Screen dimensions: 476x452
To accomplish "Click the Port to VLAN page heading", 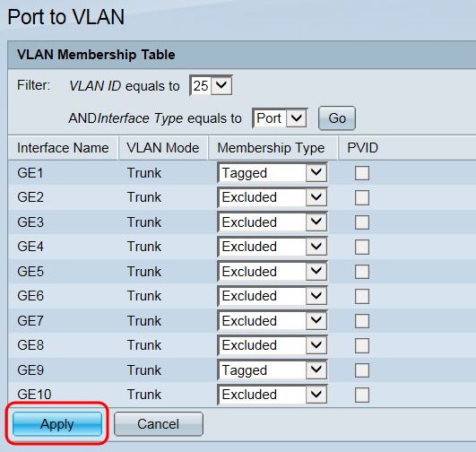I will pyautogui.click(x=65, y=17).
